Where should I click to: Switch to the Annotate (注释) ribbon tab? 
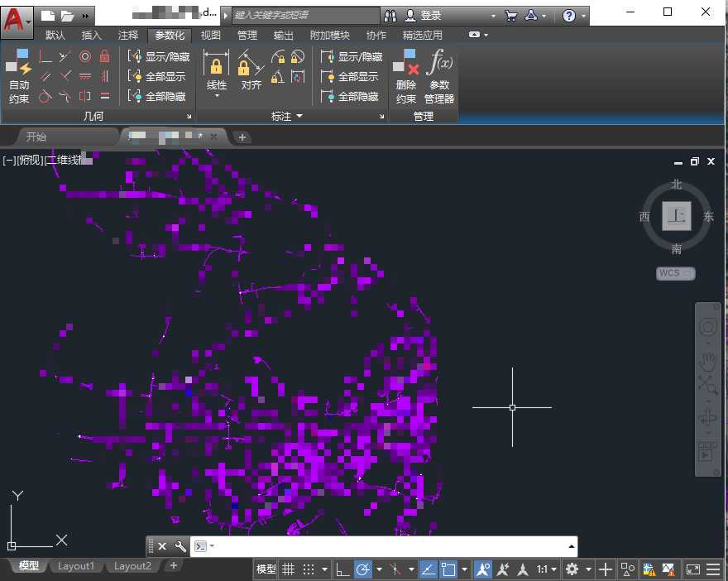click(127, 35)
